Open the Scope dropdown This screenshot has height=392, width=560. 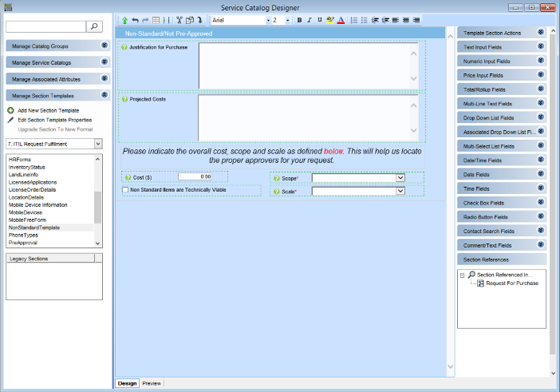click(400, 178)
